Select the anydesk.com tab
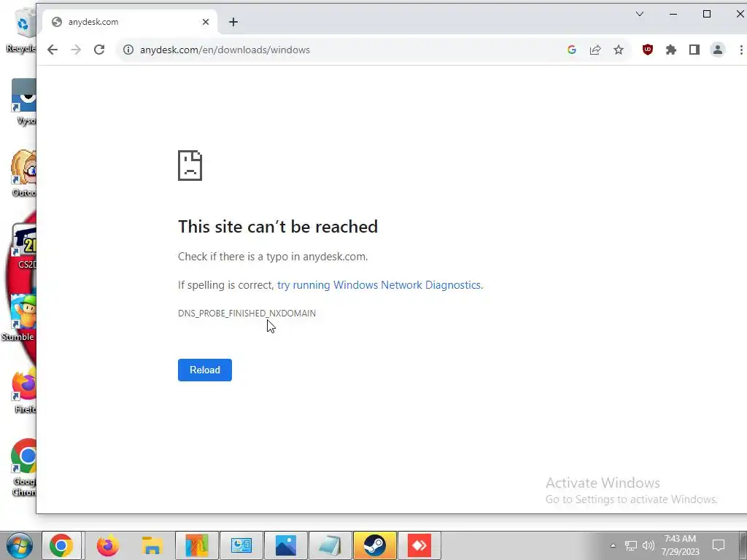Screen dimensions: 747x560 click(130, 22)
